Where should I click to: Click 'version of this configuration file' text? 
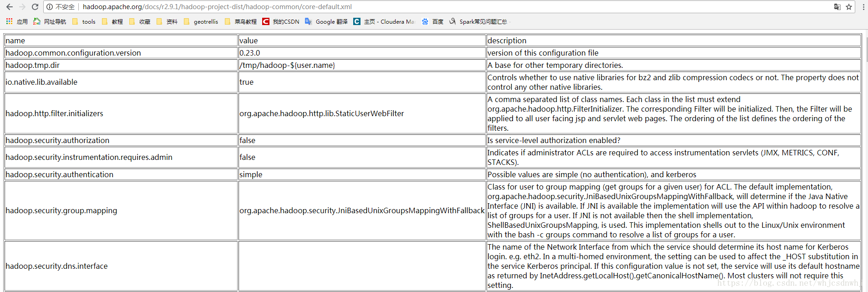pos(543,53)
